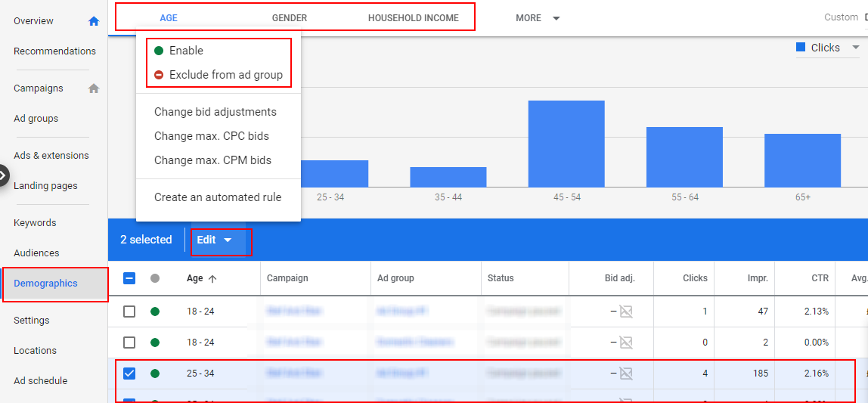
Task: Click bid adjustment unavailable icon in 47-impressions row
Action: (x=625, y=312)
